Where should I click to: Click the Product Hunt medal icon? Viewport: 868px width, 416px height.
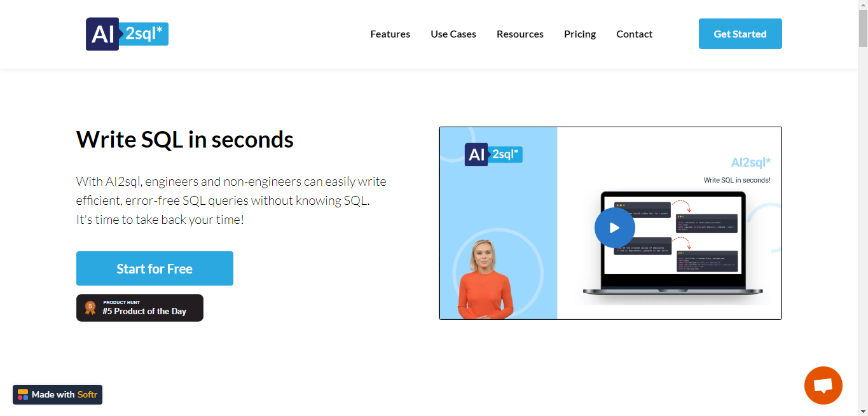(x=90, y=308)
